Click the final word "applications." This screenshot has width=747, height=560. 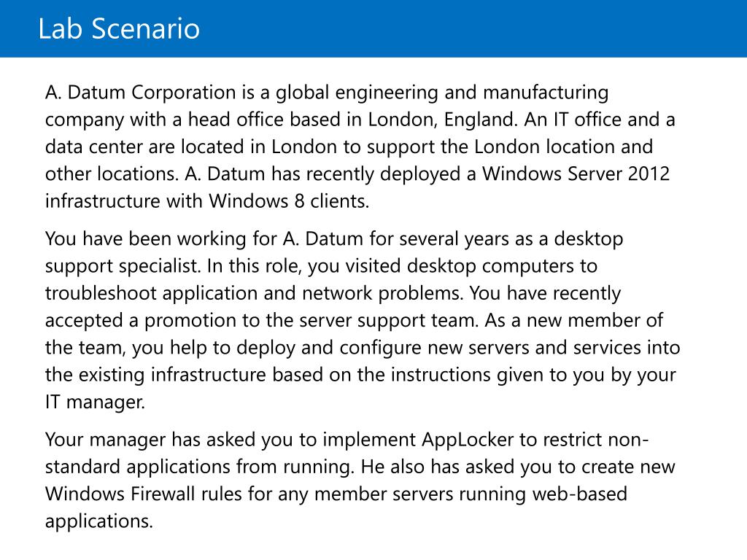click(99, 521)
